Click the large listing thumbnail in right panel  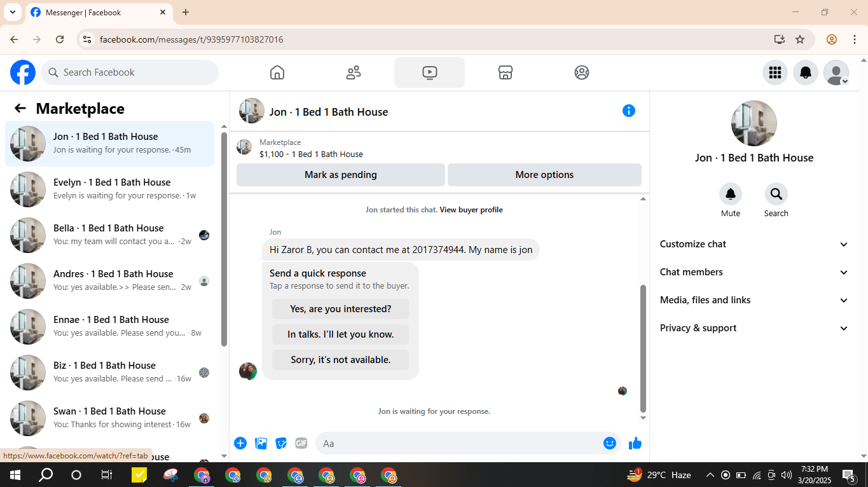[754, 123]
